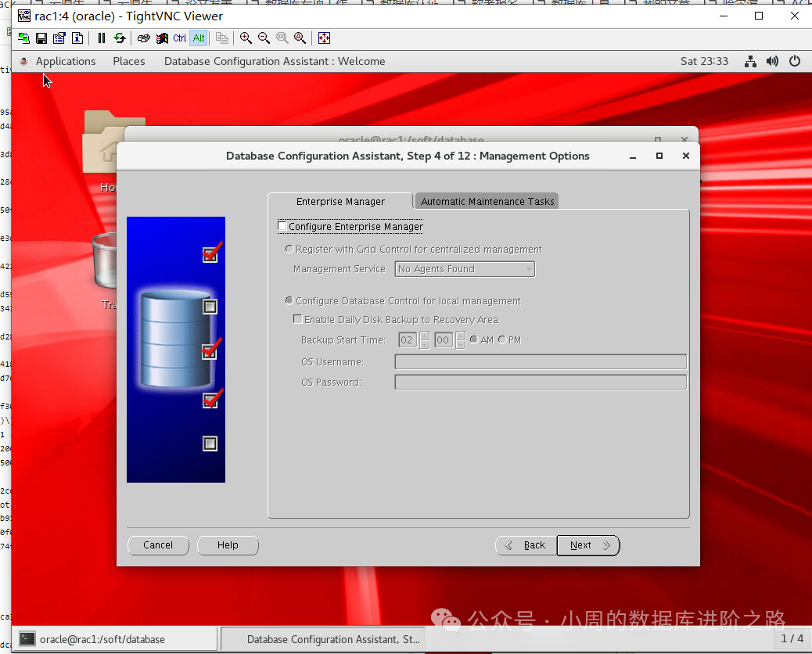Click the Cancel button
This screenshot has width=812, height=654.
click(x=158, y=545)
